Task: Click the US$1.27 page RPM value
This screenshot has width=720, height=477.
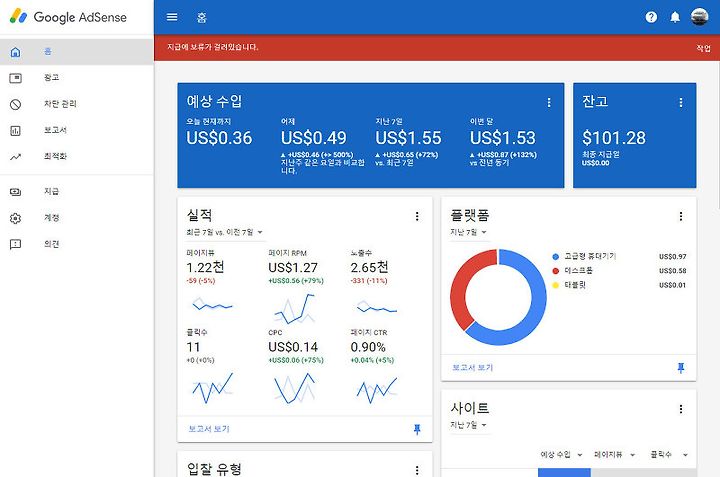Action: 293,267
